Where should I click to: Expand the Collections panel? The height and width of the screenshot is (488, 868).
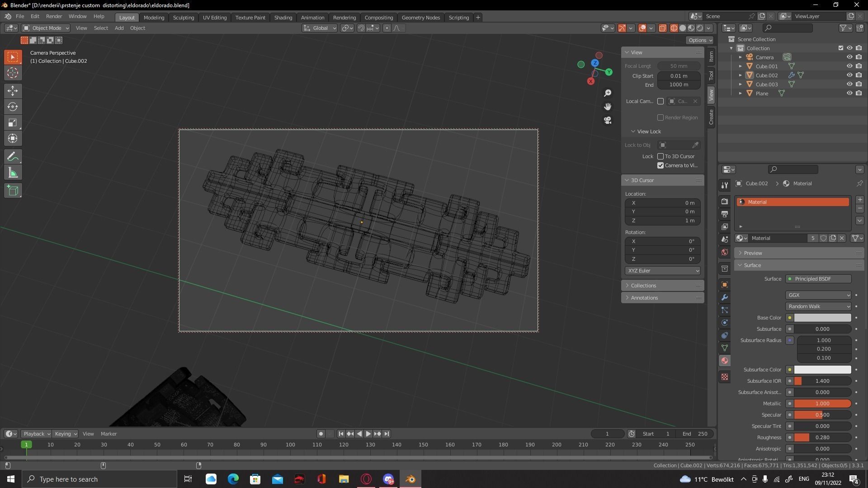(x=643, y=286)
